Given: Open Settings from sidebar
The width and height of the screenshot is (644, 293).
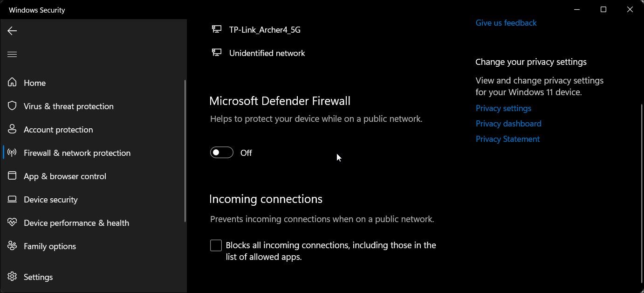Looking at the screenshot, I should 38,277.
